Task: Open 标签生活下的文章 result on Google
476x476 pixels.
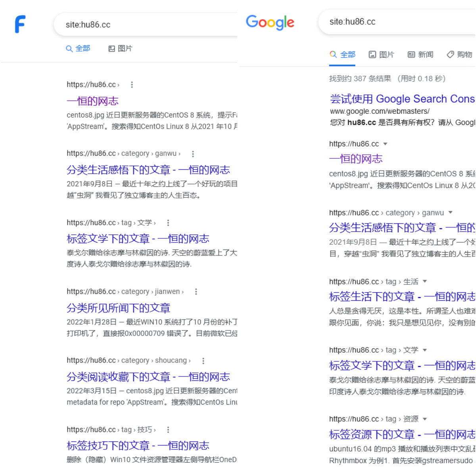Action: click(402, 297)
